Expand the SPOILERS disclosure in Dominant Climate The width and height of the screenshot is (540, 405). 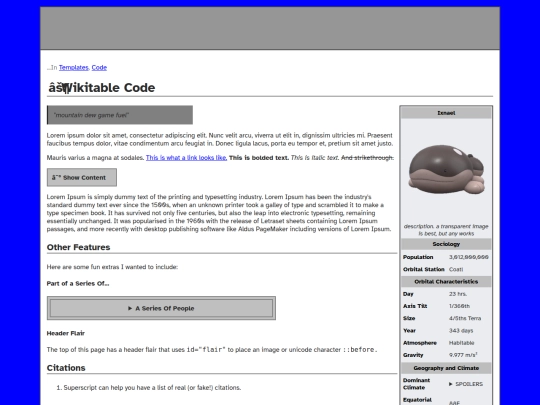[x=466, y=384]
